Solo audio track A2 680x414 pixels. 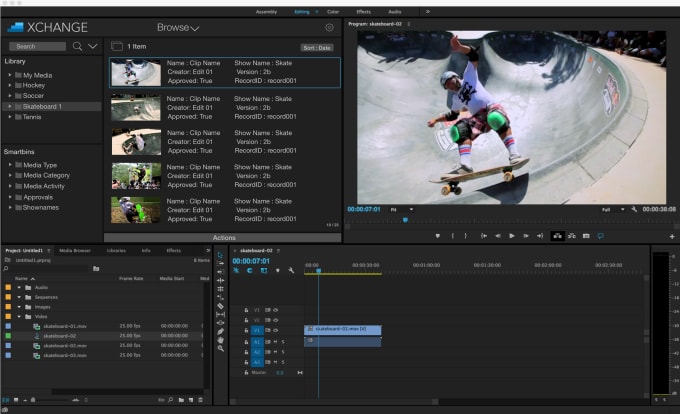click(x=283, y=352)
